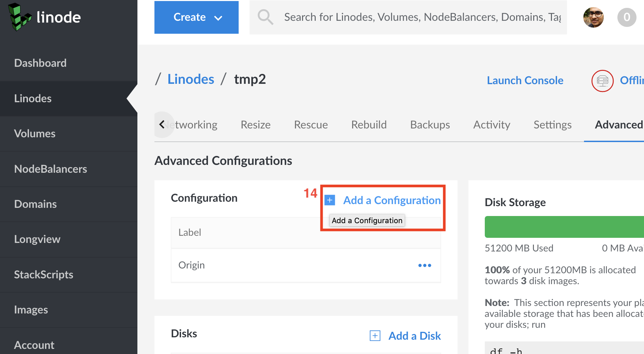Open the notifications counter badge
644x354 pixels.
[x=627, y=17]
